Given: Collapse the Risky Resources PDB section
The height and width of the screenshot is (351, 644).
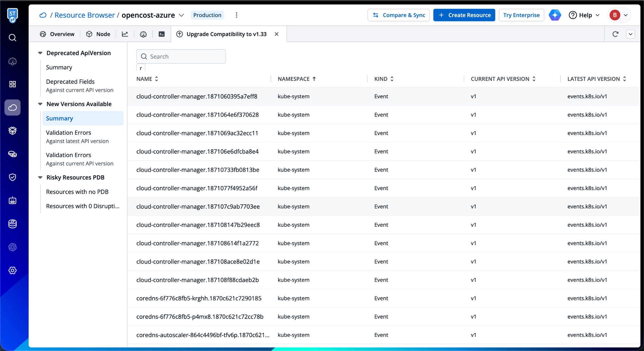Looking at the screenshot, I should (40, 178).
